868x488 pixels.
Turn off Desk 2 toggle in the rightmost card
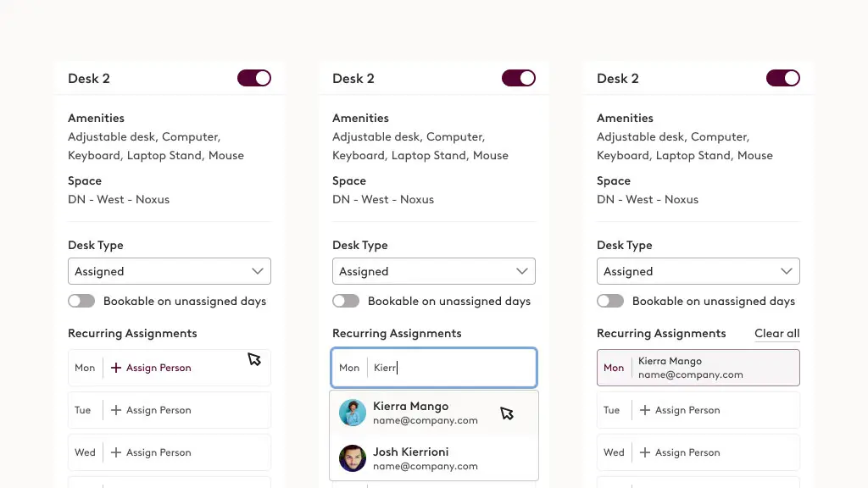pos(783,78)
